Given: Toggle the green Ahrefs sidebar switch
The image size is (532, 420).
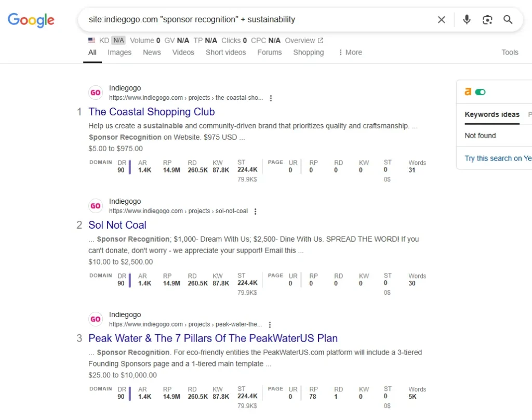Looking at the screenshot, I should 480,92.
